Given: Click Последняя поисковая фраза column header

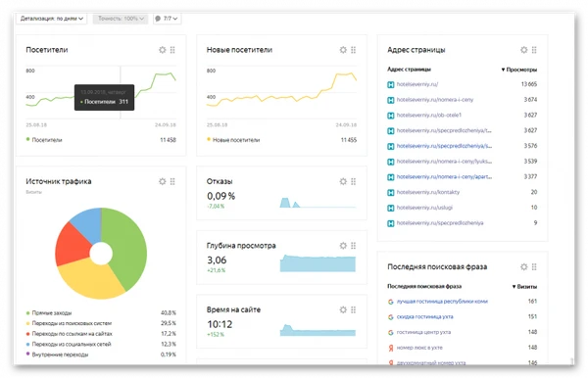Looking at the screenshot, I should [424, 286].
